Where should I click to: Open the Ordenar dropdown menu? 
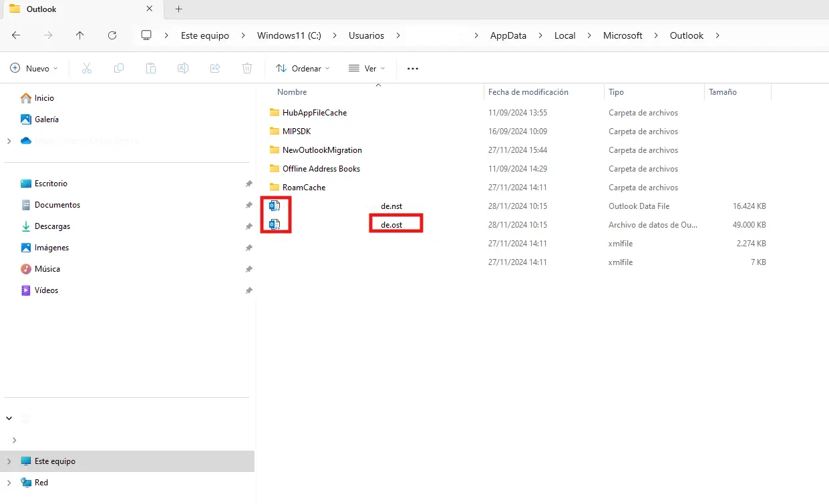pos(303,68)
